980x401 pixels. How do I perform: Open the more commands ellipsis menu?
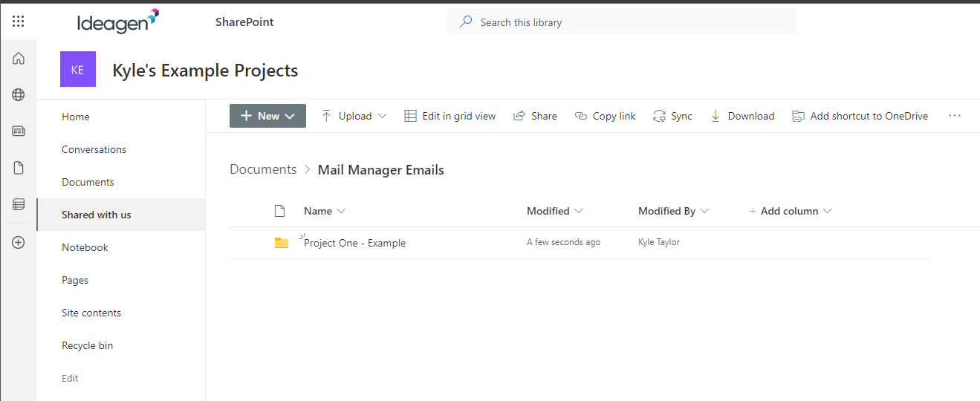(x=955, y=116)
